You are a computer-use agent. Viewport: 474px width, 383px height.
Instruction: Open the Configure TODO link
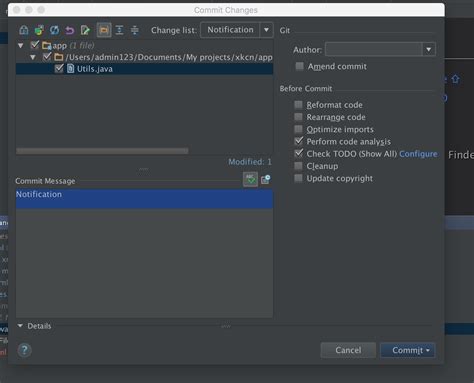coord(418,154)
